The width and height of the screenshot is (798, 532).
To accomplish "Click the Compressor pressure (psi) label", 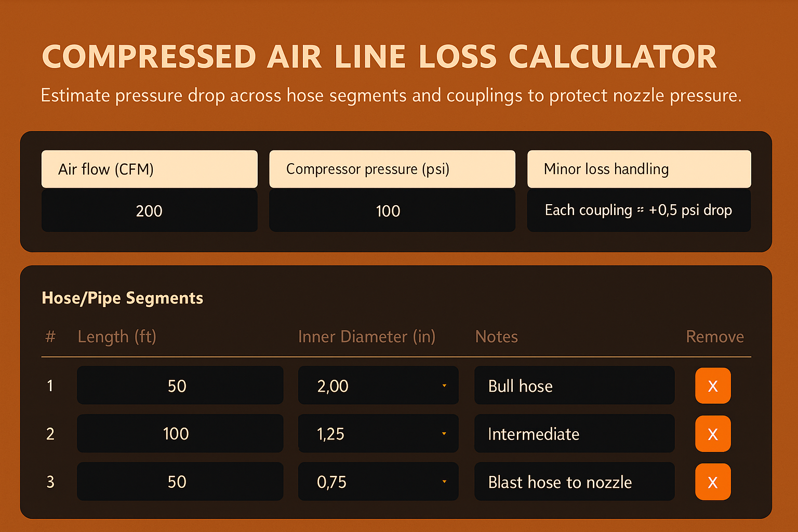I will point(392,169).
